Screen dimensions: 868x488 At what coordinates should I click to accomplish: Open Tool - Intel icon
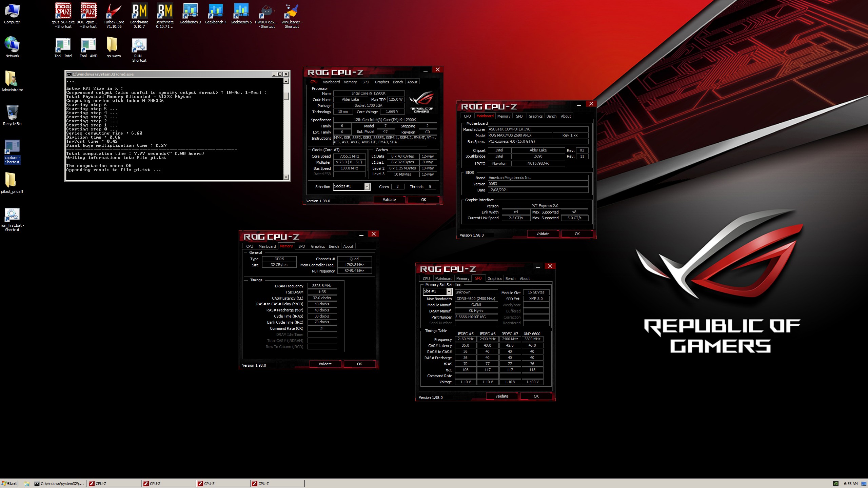pyautogui.click(x=63, y=47)
